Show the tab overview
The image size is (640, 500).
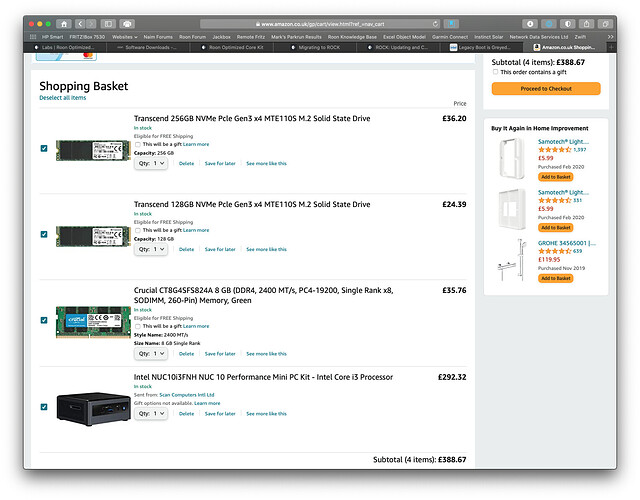[x=605, y=24]
